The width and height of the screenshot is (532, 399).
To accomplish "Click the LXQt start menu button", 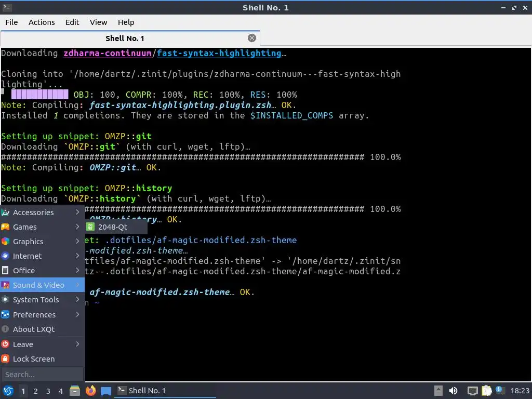I will click(x=8, y=391).
